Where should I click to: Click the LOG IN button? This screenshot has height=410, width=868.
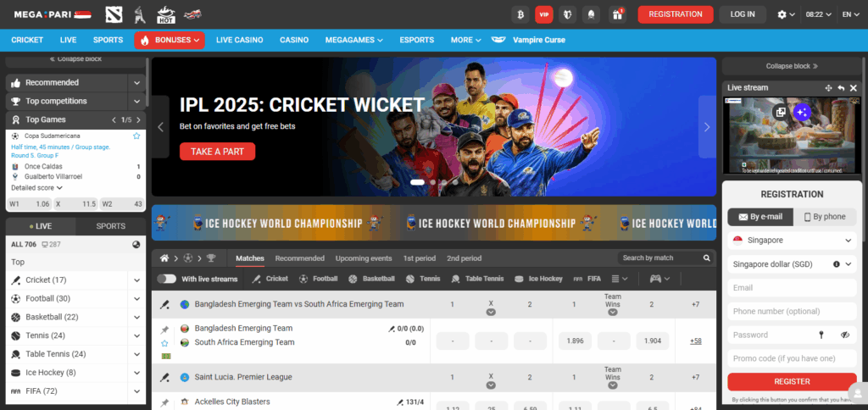click(743, 14)
